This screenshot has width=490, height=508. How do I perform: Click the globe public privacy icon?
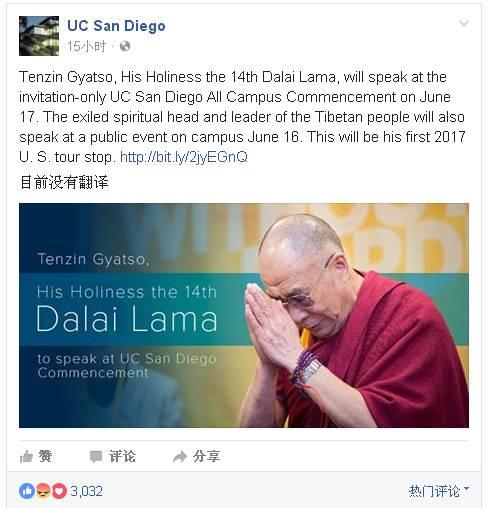pos(125,46)
